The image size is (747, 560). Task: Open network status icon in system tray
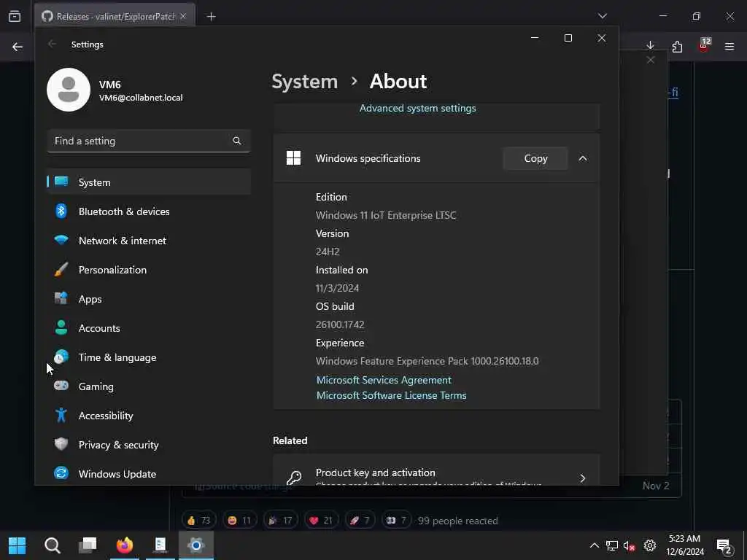[612, 545]
